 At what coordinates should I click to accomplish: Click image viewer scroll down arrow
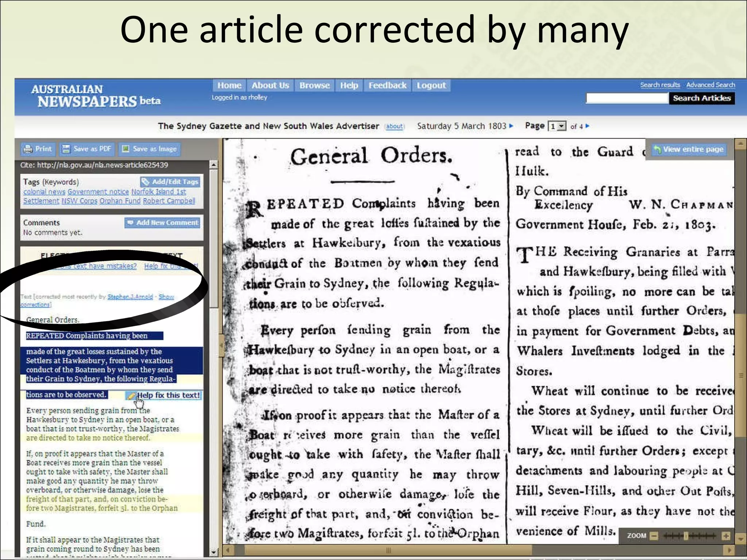tap(740, 538)
